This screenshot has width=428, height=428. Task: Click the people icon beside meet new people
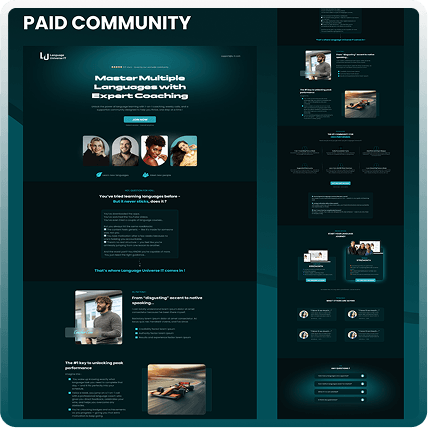(x=146, y=175)
